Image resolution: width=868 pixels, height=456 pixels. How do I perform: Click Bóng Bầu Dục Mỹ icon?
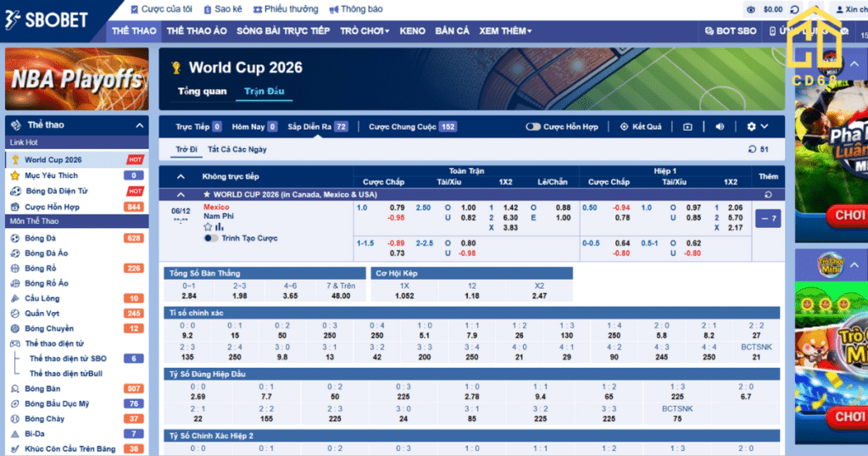click(15, 403)
